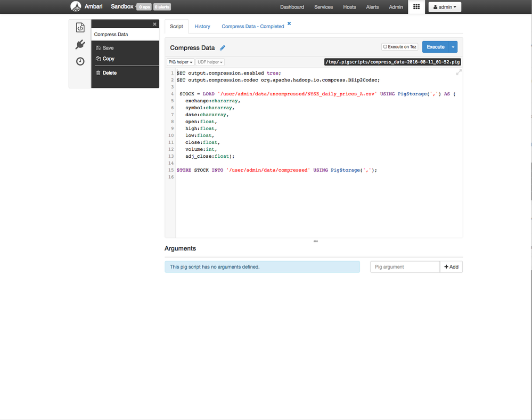Open script history via clock icon
The image size is (532, 420).
(80, 61)
